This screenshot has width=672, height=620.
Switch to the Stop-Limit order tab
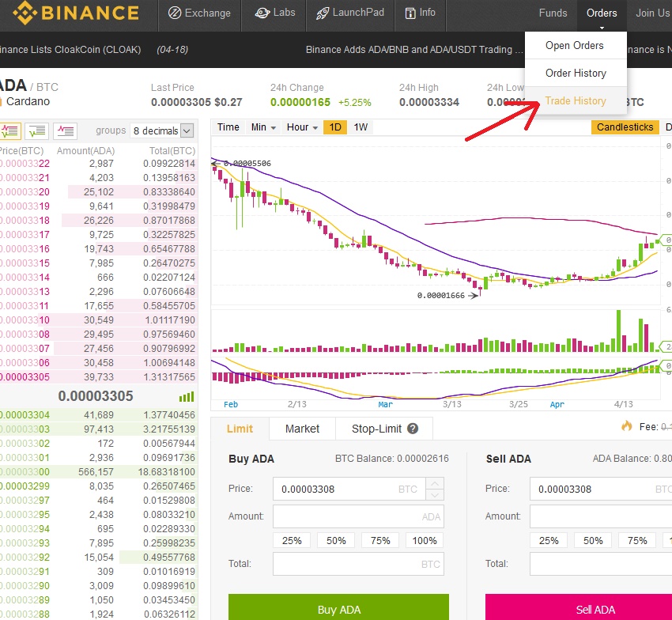point(384,429)
